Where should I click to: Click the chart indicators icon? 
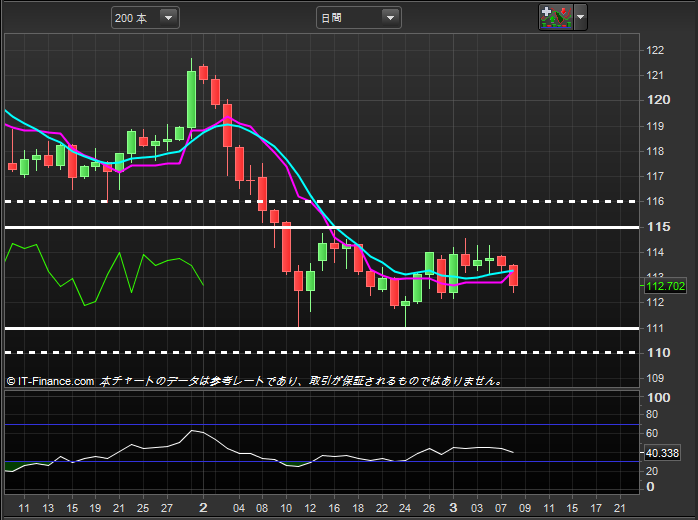556,17
